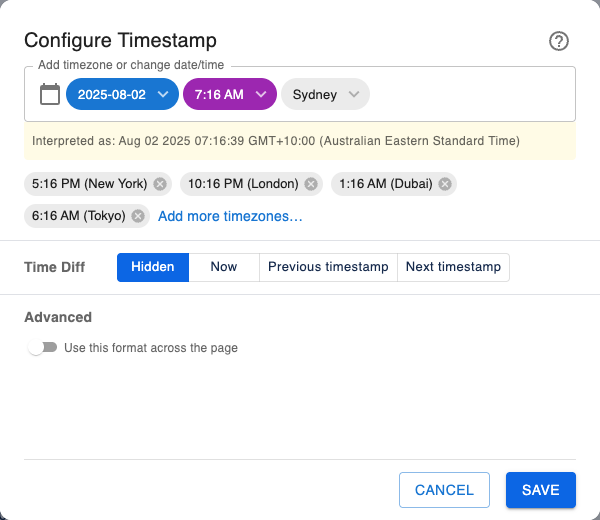Click the 10:16 PM (London) chip text
The width and height of the screenshot is (600, 520).
pyautogui.click(x=243, y=184)
